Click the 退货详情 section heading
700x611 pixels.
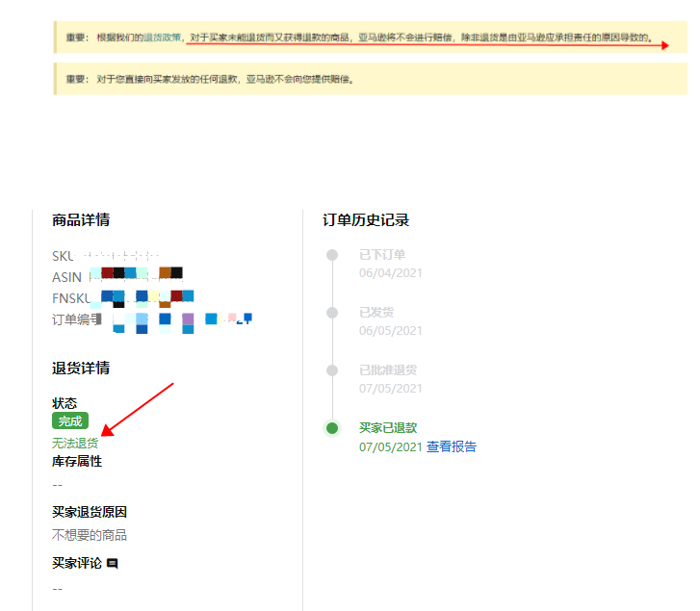(81, 368)
